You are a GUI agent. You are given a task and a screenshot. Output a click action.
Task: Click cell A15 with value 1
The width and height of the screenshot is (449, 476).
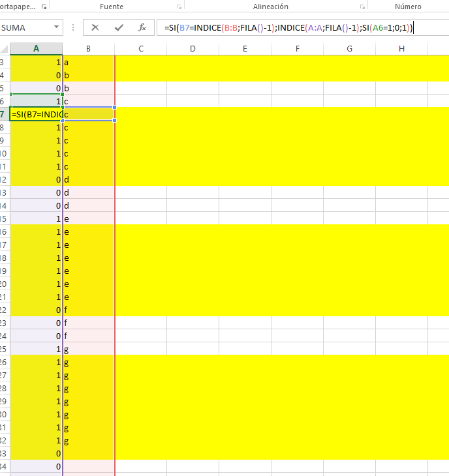[x=36, y=219]
